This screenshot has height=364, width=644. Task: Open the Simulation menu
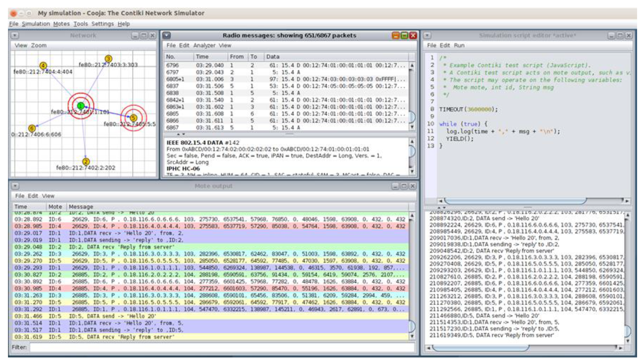(36, 24)
